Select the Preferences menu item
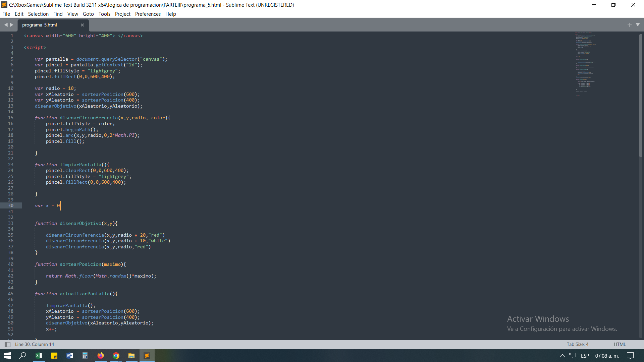This screenshot has height=362, width=644. [x=147, y=14]
